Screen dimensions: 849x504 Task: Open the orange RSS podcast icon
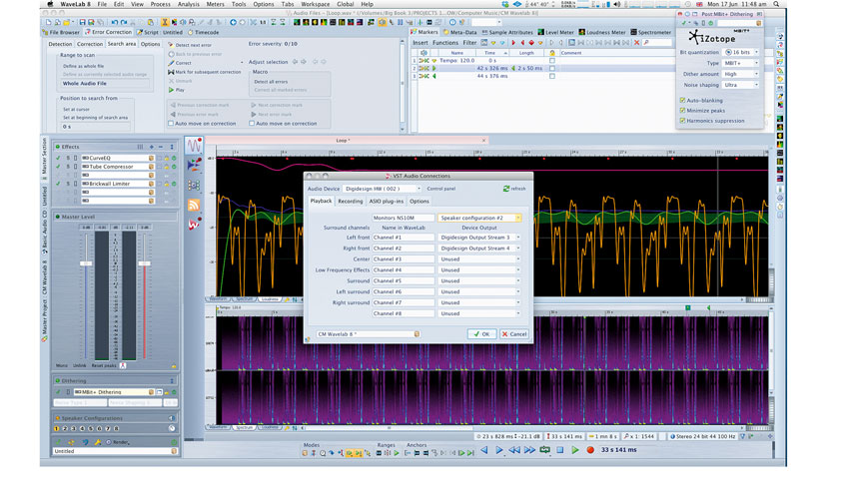[194, 205]
